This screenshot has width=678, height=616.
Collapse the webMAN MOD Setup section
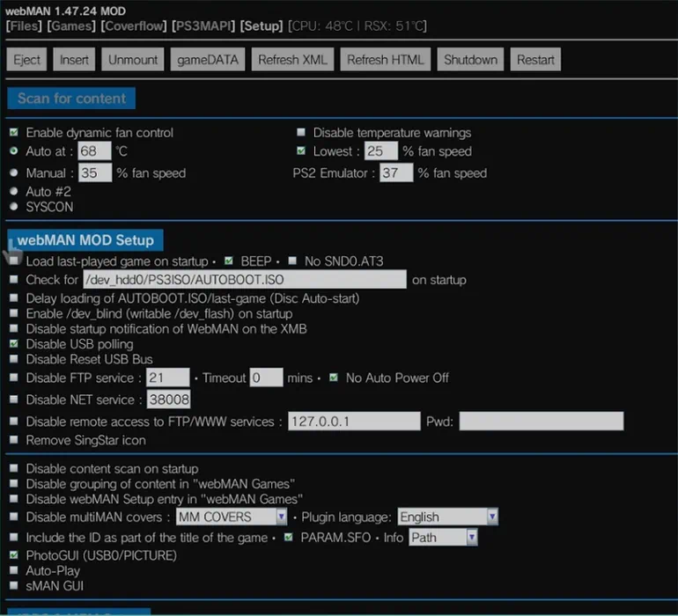pos(85,240)
